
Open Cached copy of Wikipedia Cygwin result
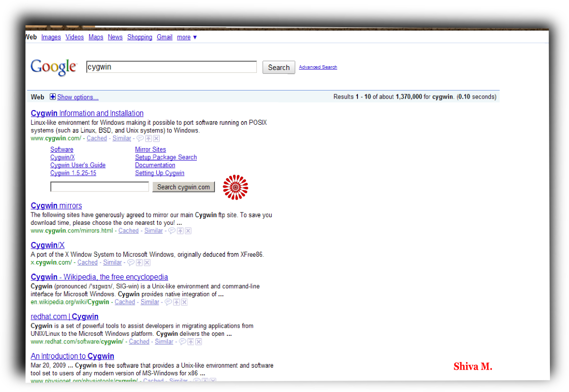[x=125, y=302]
